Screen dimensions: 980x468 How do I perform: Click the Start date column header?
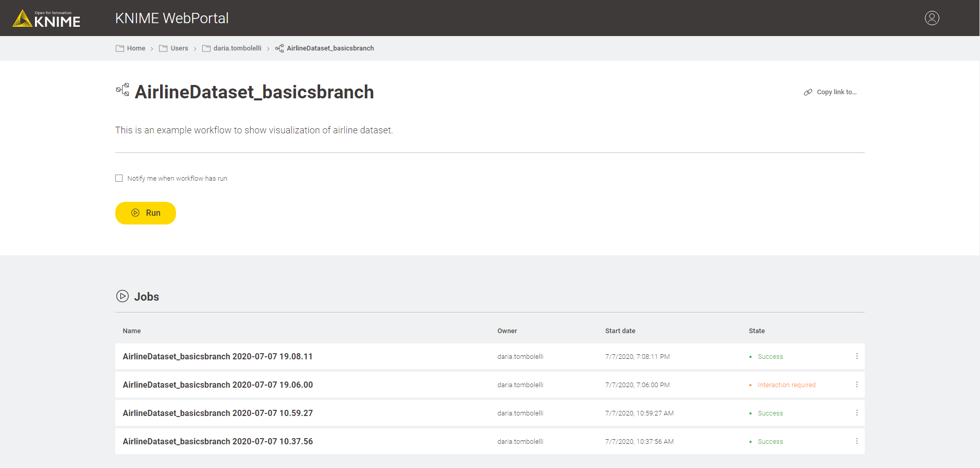click(x=620, y=331)
